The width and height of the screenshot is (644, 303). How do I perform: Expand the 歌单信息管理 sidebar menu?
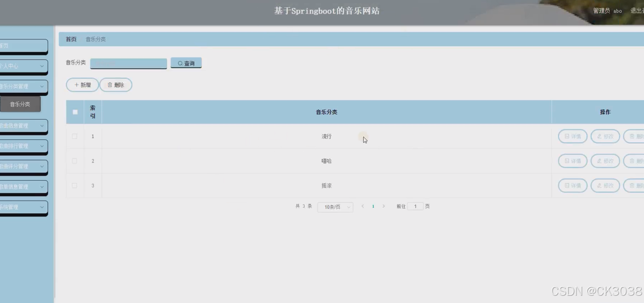point(24,187)
